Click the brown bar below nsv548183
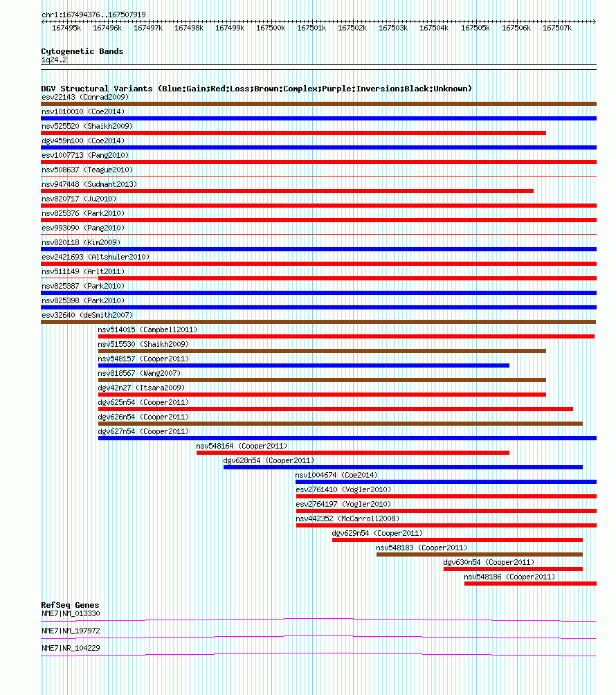 (480, 555)
